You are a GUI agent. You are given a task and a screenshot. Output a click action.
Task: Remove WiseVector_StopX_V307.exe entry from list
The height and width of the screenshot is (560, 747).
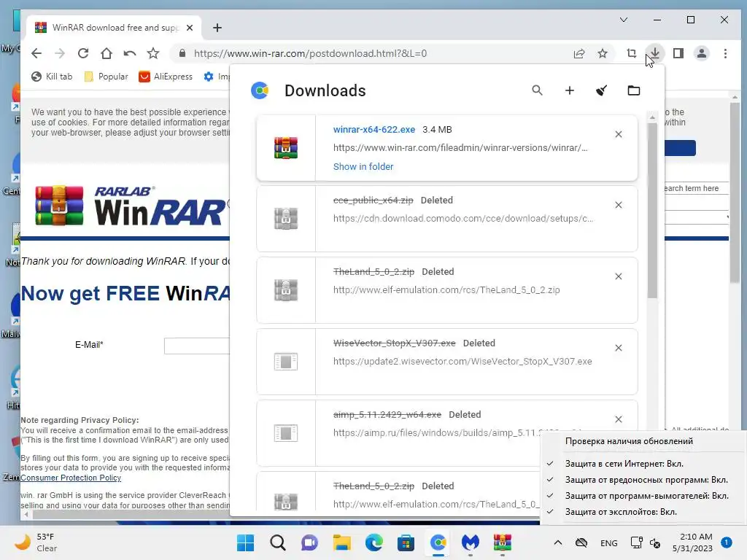click(619, 348)
